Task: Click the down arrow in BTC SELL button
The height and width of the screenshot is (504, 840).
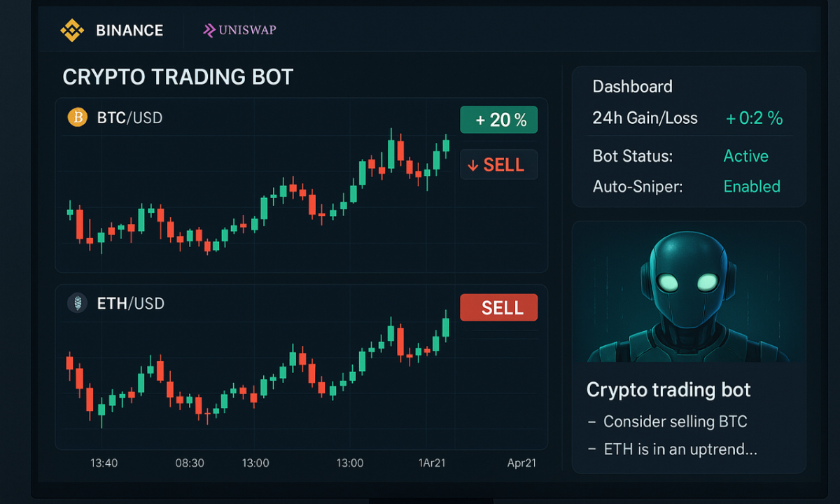Action: tap(472, 165)
